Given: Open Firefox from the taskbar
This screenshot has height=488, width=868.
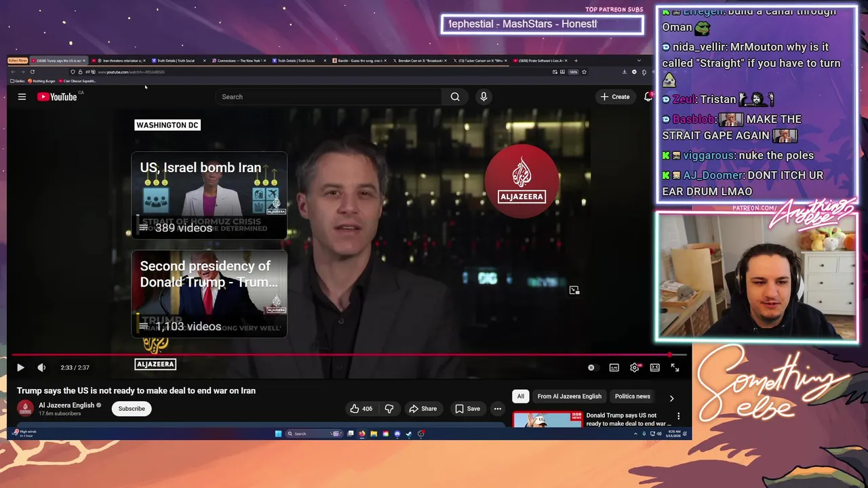Looking at the screenshot, I should 362,434.
